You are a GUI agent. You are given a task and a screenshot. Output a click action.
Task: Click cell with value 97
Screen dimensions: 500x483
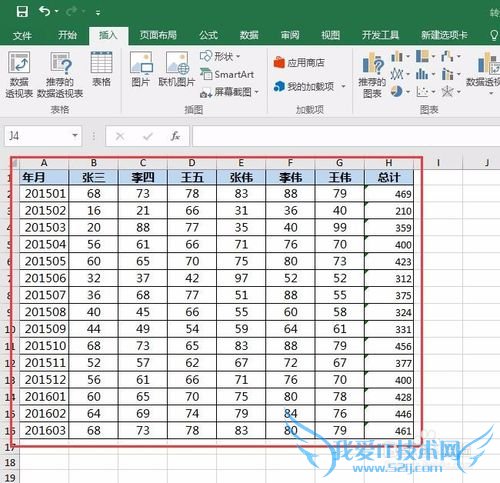241,278
